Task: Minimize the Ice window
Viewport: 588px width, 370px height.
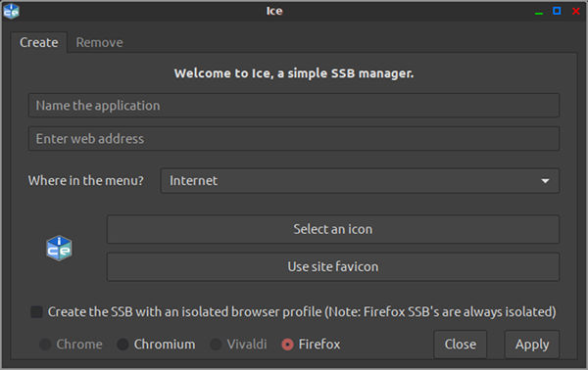Action: click(x=538, y=11)
